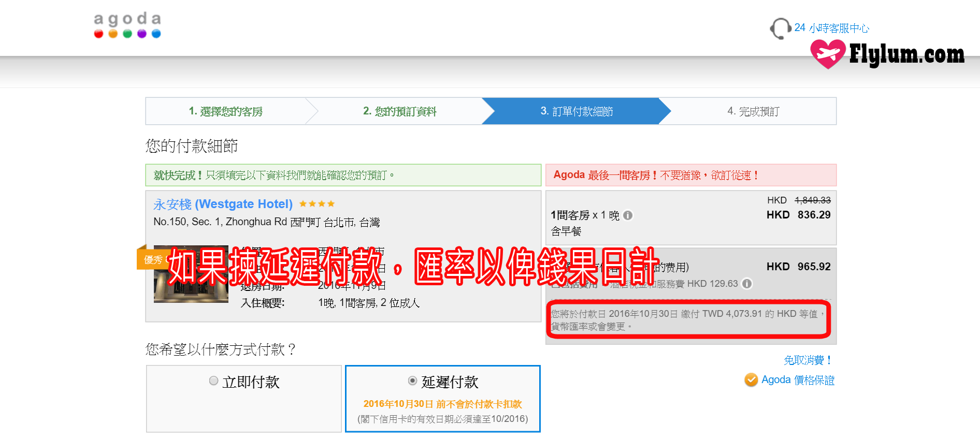This screenshot has width=980, height=439.
Task: Click the 就快完成！ green notice banner
Action: point(343,175)
